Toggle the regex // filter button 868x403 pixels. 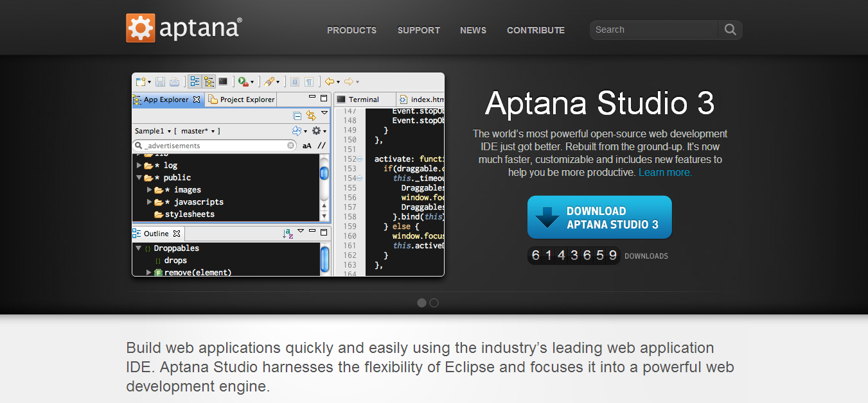pos(321,146)
